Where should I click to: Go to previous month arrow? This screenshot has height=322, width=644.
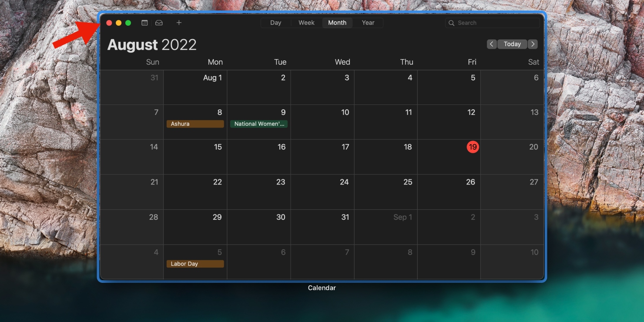click(x=492, y=44)
